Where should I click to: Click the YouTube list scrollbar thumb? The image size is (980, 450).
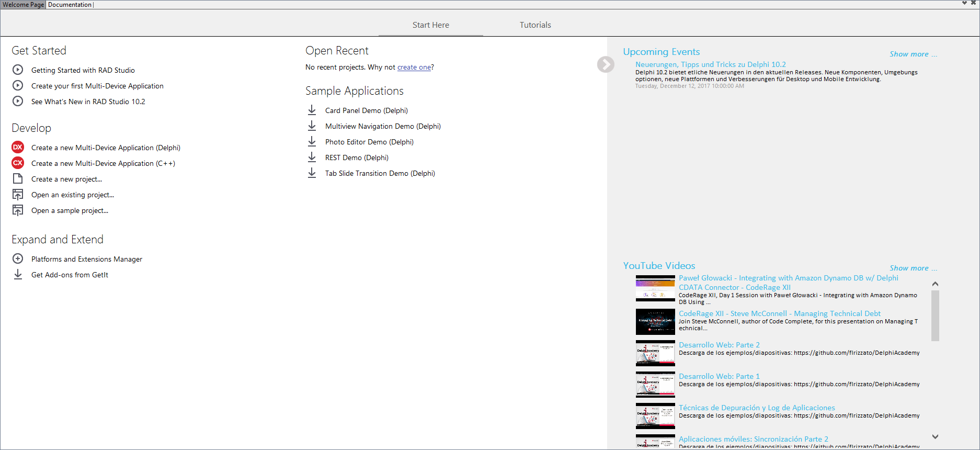935,316
